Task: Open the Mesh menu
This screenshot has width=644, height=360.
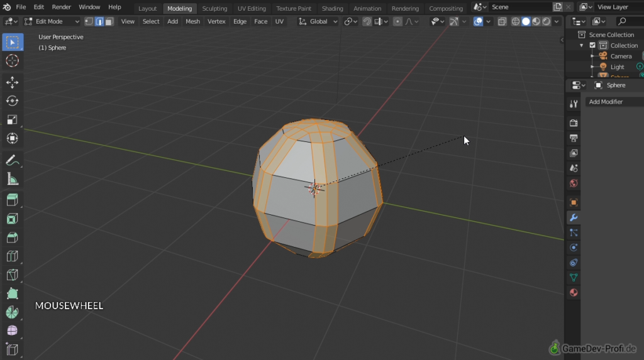Action: click(x=192, y=21)
